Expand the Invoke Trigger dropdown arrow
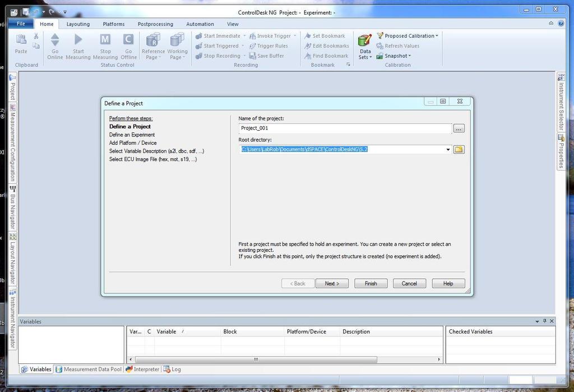Screen dimensions: 574x392 click(x=295, y=36)
